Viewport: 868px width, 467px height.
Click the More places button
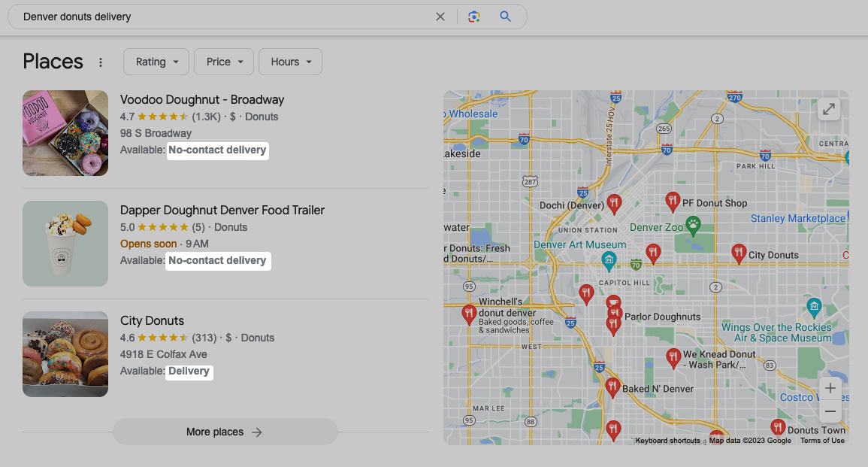pyautogui.click(x=225, y=432)
